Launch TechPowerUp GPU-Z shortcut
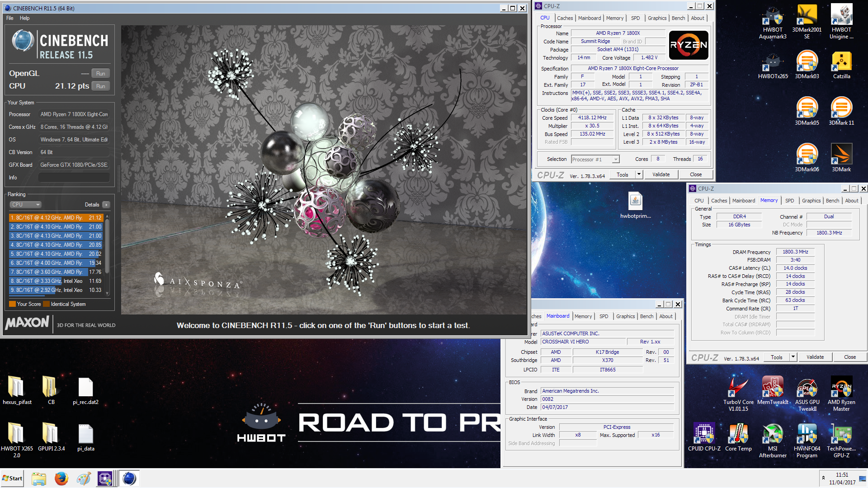This screenshot has width=868, height=488. pyautogui.click(x=841, y=441)
